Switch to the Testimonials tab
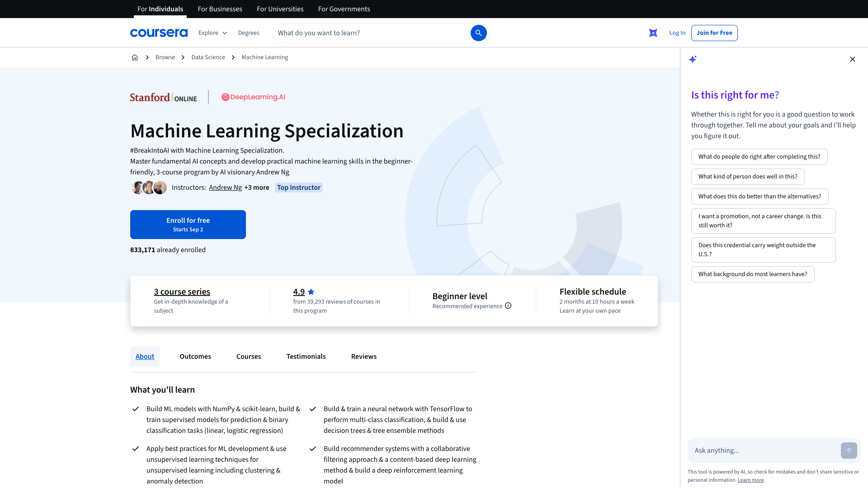 306,356
